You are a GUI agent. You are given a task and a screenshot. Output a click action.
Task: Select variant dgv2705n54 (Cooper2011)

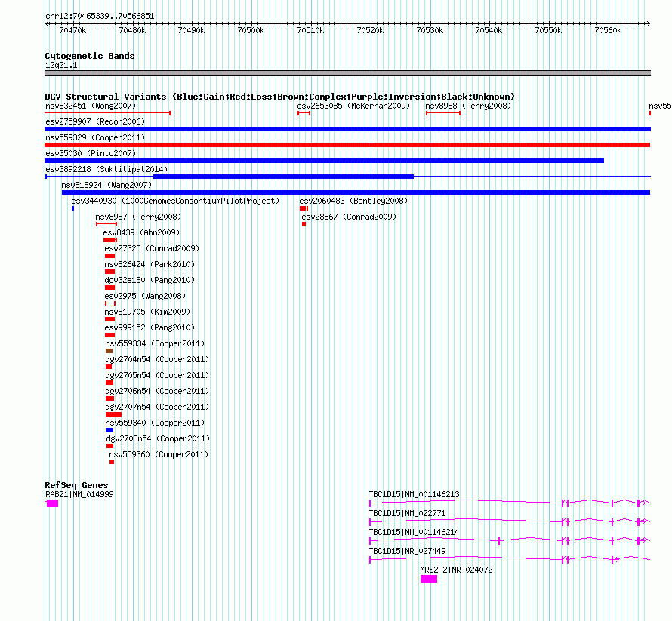pyautogui.click(x=157, y=375)
